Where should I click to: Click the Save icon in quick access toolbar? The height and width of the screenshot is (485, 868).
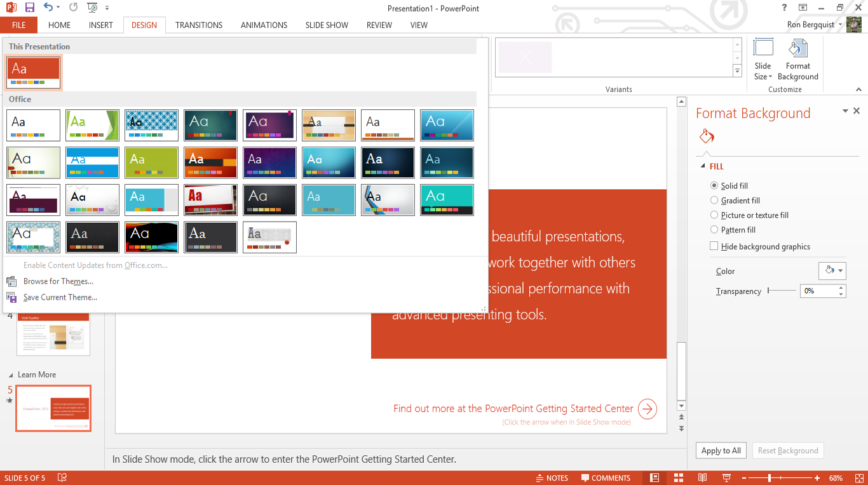[x=29, y=8]
